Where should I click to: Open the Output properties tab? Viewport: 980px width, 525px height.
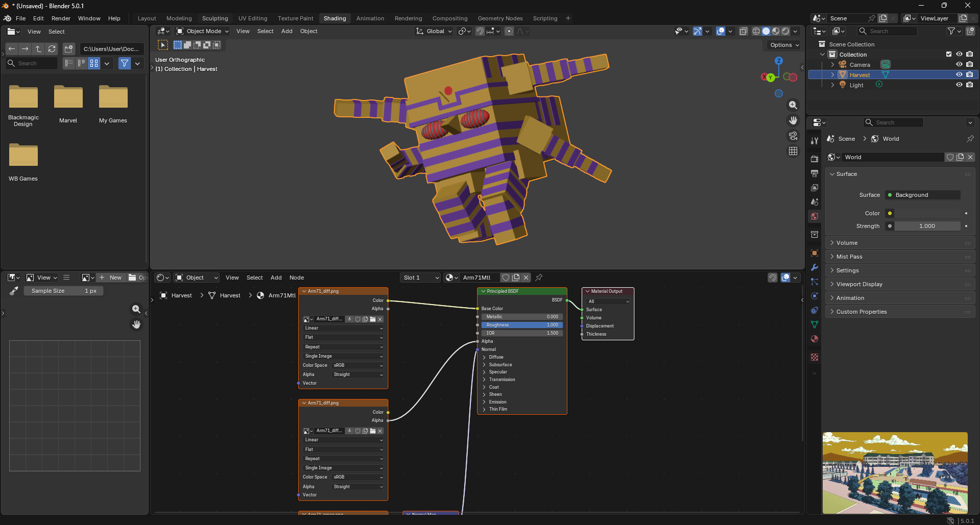[x=815, y=173]
